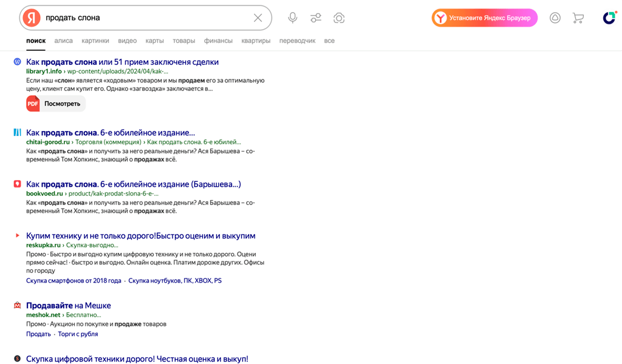Open Alice assistant icon in header
The image size is (622, 364).
555,18
